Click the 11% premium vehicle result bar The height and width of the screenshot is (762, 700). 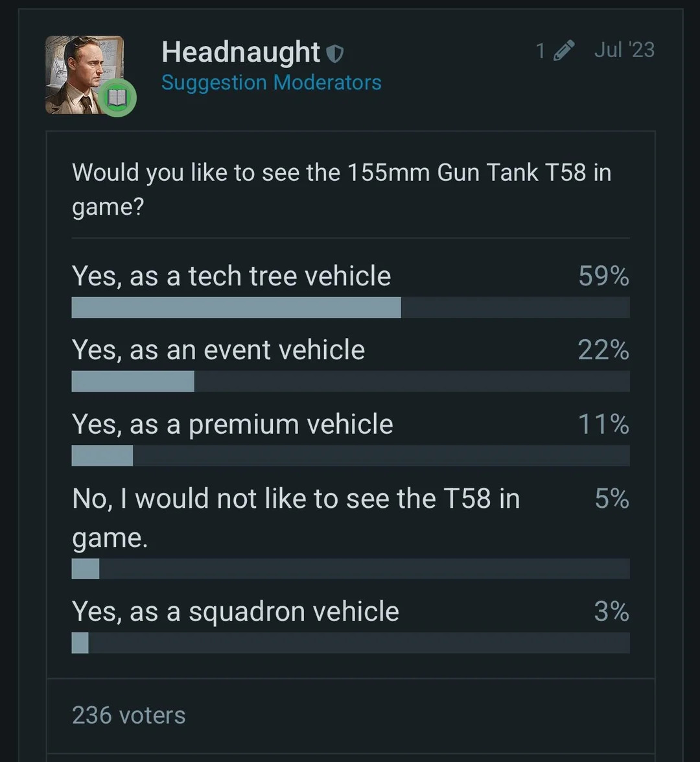(350, 456)
